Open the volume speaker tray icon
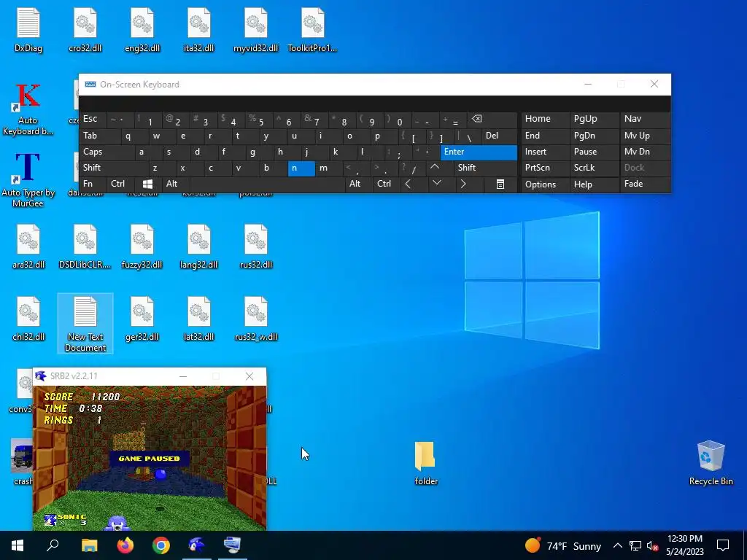747x560 pixels. 652,545
